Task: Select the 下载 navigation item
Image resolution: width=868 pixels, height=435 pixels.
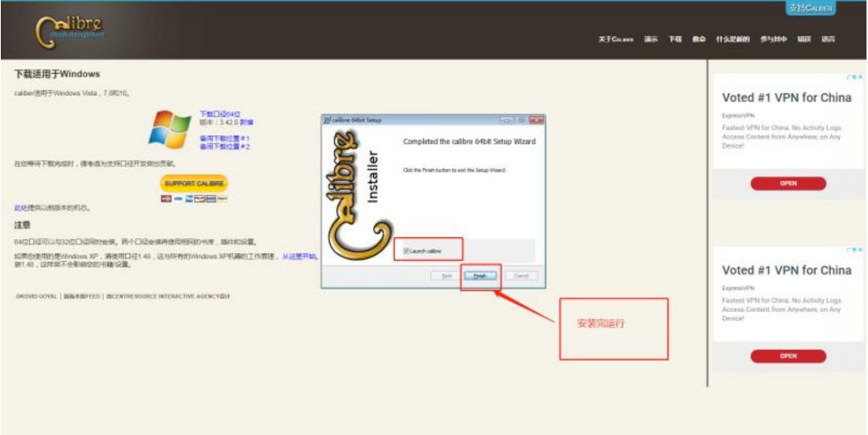Action: [x=675, y=39]
